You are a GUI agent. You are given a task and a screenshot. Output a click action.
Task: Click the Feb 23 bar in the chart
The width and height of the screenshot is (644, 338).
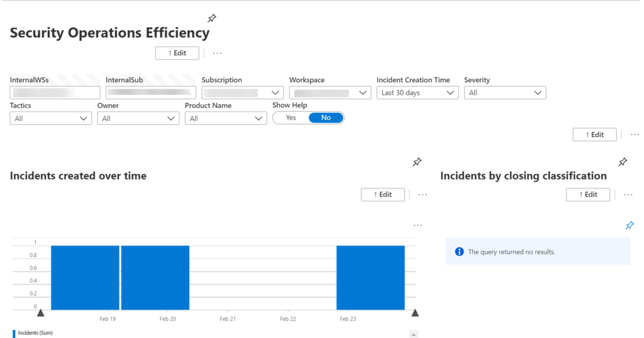[370, 278]
